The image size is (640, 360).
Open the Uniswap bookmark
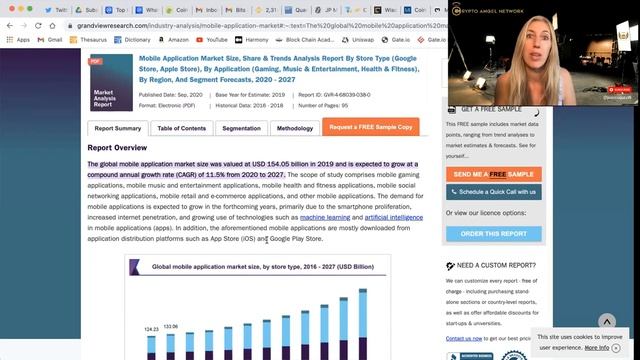coord(358,40)
